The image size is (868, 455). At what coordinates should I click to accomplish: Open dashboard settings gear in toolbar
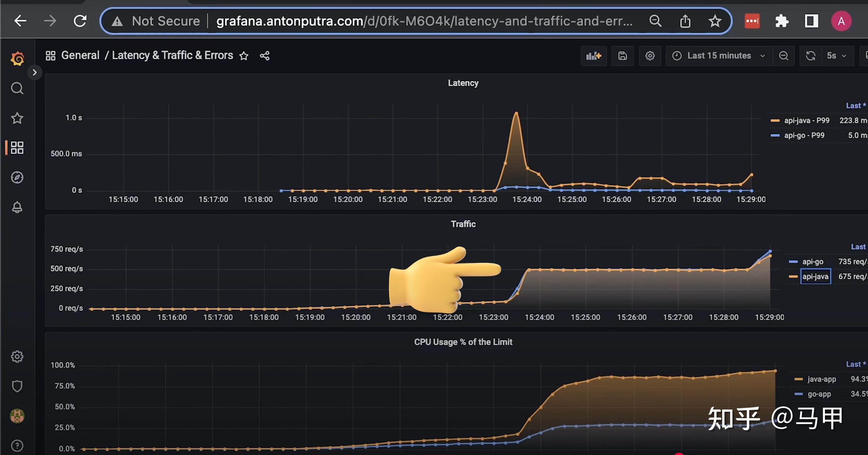(650, 56)
